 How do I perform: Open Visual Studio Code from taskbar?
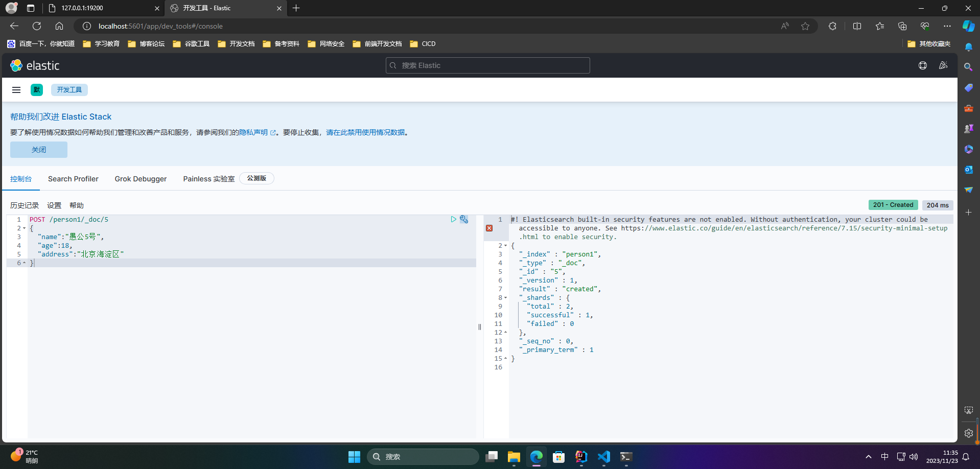point(604,457)
